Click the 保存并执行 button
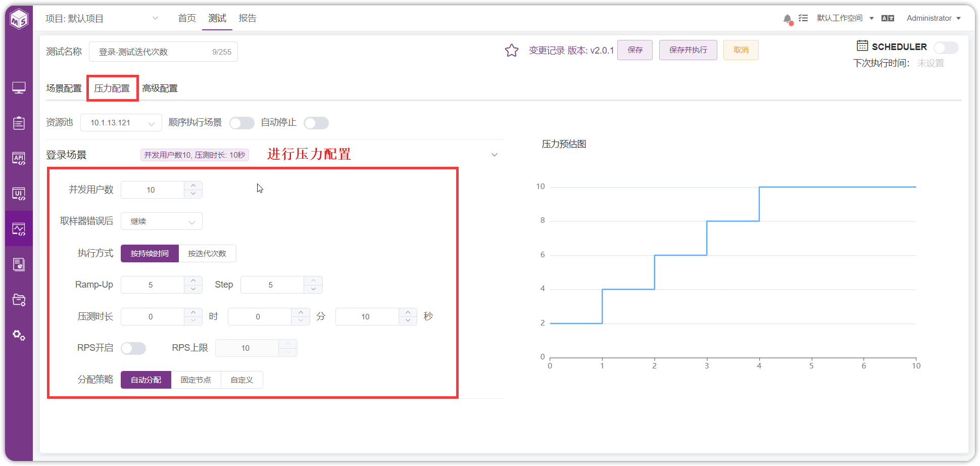The image size is (980, 466). pos(688,50)
